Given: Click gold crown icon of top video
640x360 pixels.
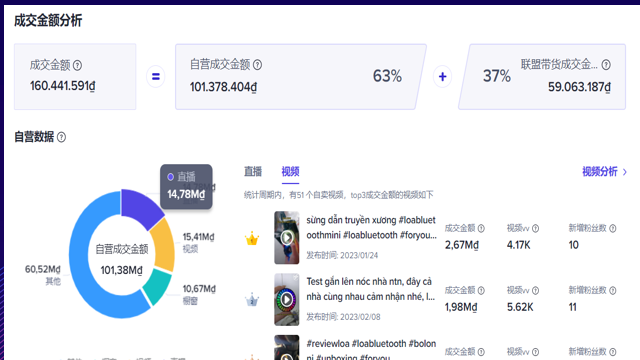Looking at the screenshot, I should (x=252, y=238).
